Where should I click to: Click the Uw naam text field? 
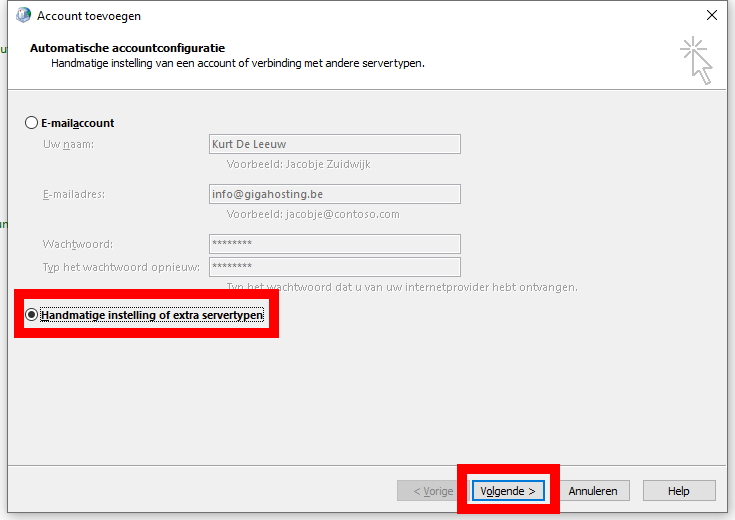coord(334,144)
